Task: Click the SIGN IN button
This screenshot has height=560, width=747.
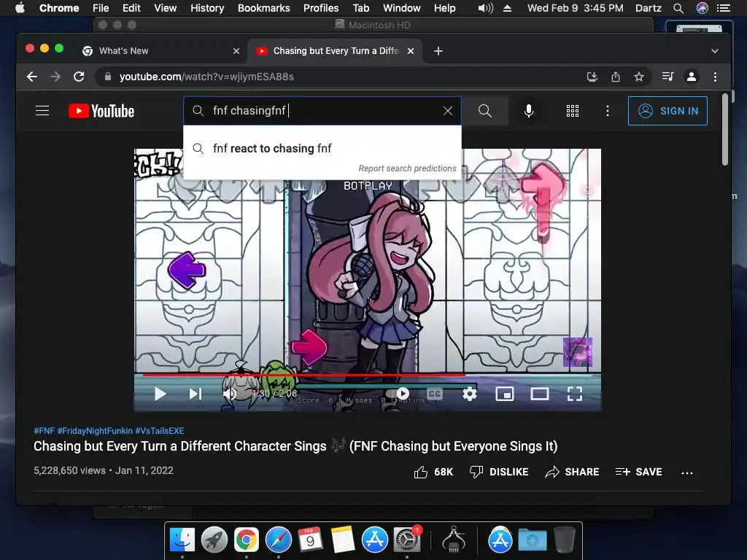Action: [x=667, y=111]
